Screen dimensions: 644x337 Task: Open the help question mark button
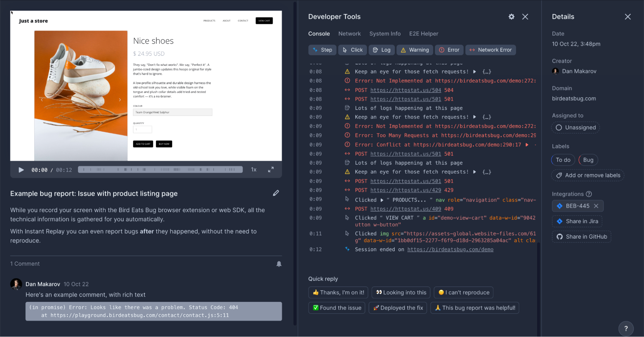coord(626,328)
